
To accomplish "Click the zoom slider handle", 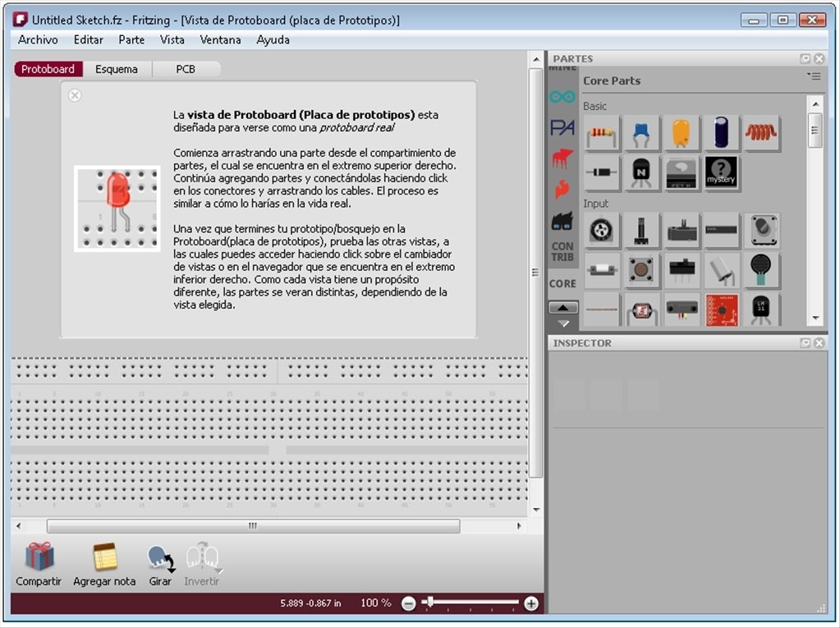I will 429,603.
